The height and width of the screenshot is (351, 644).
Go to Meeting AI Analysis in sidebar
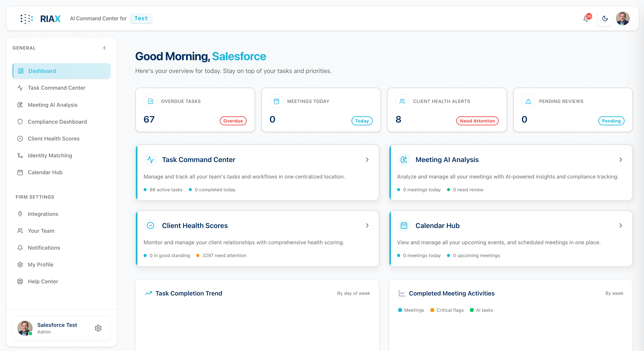pos(61,105)
